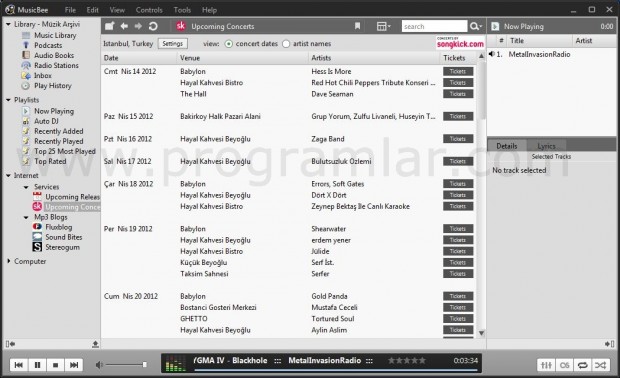Select the concert dates view option
Image resolution: width=620 pixels, height=378 pixels.
click(229, 44)
